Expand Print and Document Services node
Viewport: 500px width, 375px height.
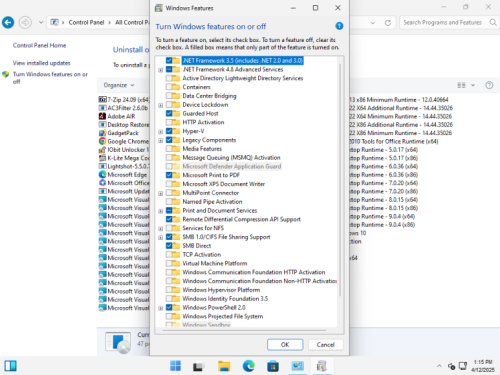pos(161,211)
